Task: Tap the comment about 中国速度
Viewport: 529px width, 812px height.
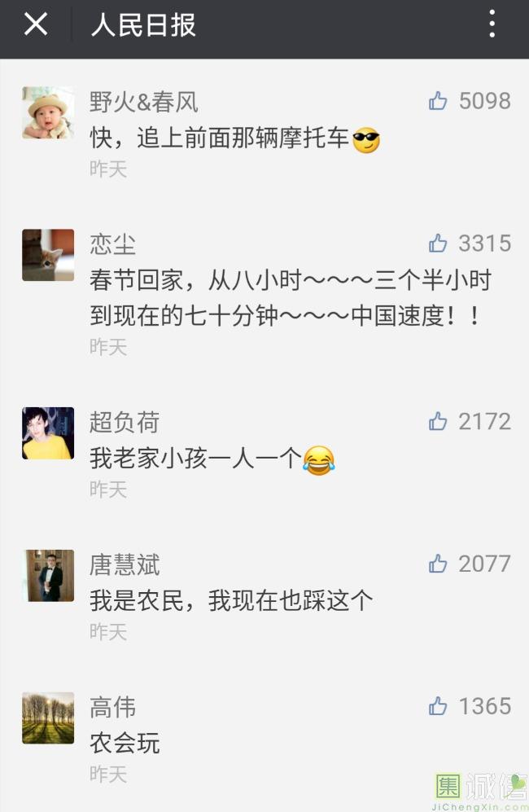Action: 291,298
